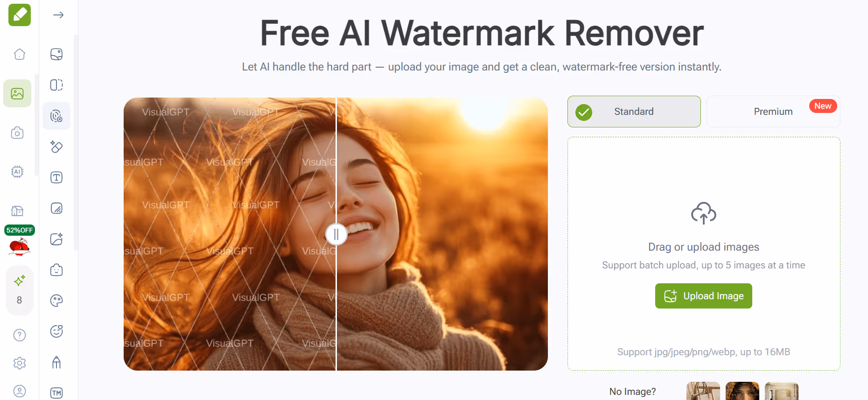Click the Home icon in left sidebar
The width and height of the screenshot is (868, 400).
click(x=19, y=54)
